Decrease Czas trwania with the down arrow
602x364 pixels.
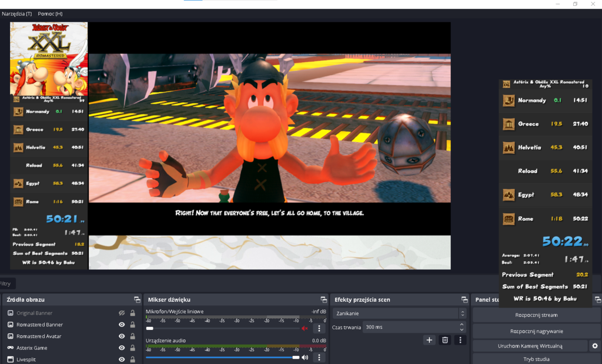pos(461,330)
